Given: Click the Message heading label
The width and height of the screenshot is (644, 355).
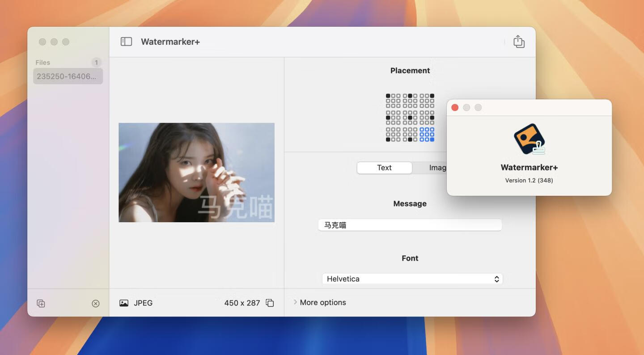Looking at the screenshot, I should click(x=410, y=204).
